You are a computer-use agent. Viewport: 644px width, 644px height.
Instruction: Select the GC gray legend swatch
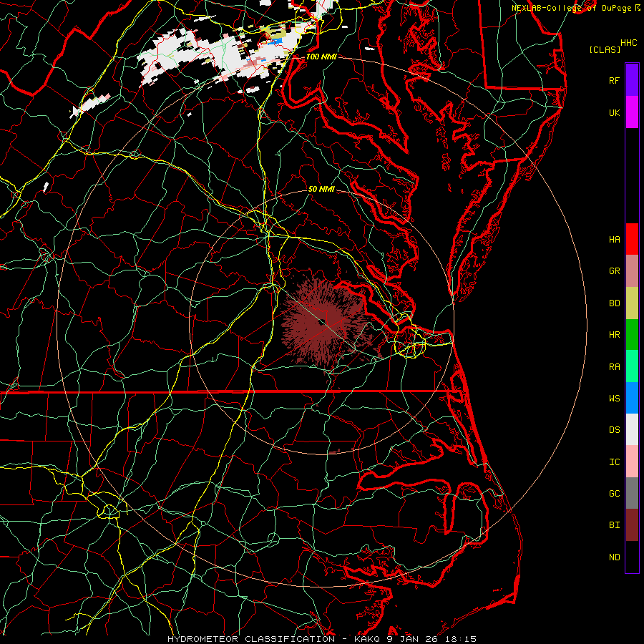(632, 493)
